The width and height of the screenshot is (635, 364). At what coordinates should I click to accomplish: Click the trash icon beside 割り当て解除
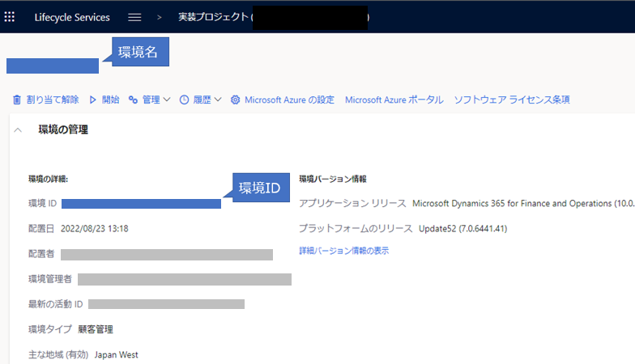click(16, 99)
